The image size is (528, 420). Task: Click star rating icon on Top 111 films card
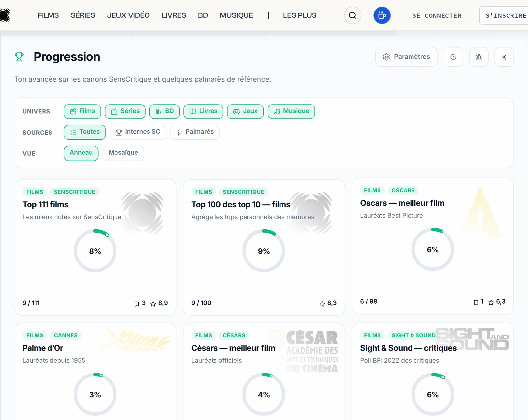(x=153, y=304)
